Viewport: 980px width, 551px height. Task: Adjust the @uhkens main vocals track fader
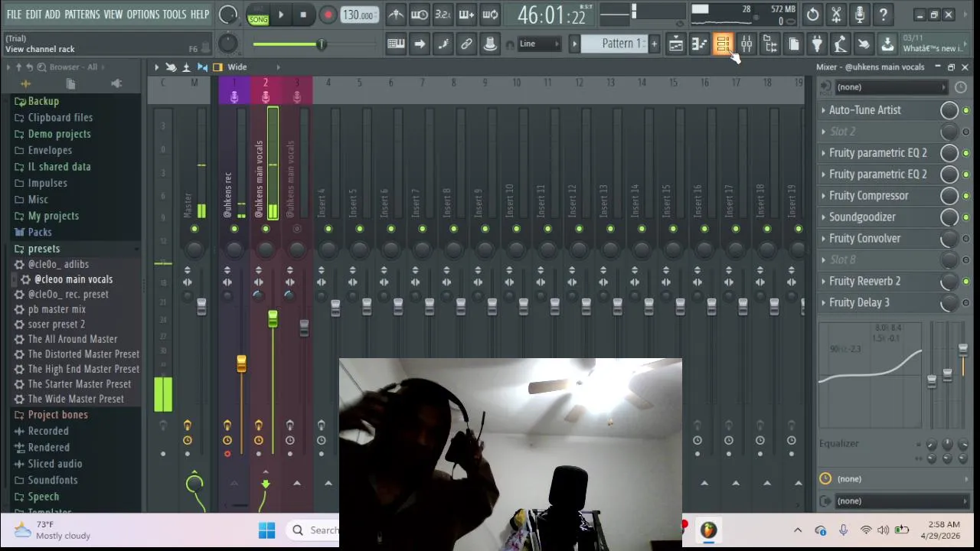273,320
